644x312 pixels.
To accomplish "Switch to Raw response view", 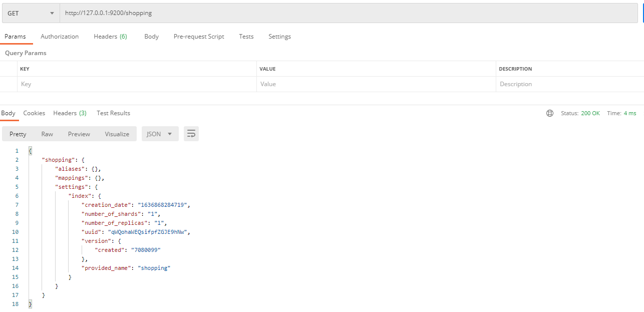I will [47, 134].
